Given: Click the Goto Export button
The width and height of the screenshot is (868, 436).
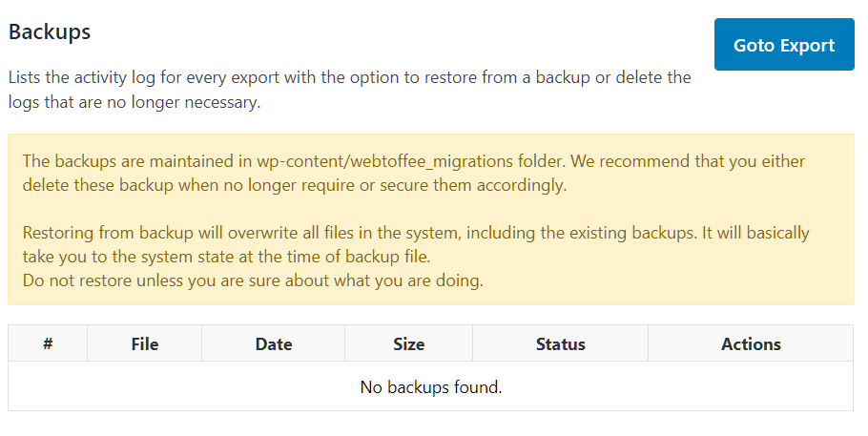Looking at the screenshot, I should [784, 44].
